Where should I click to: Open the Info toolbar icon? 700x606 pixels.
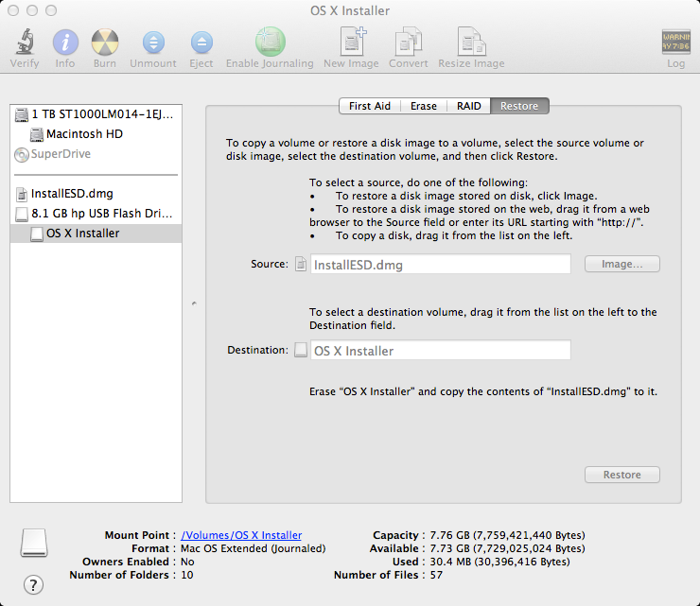(x=65, y=43)
